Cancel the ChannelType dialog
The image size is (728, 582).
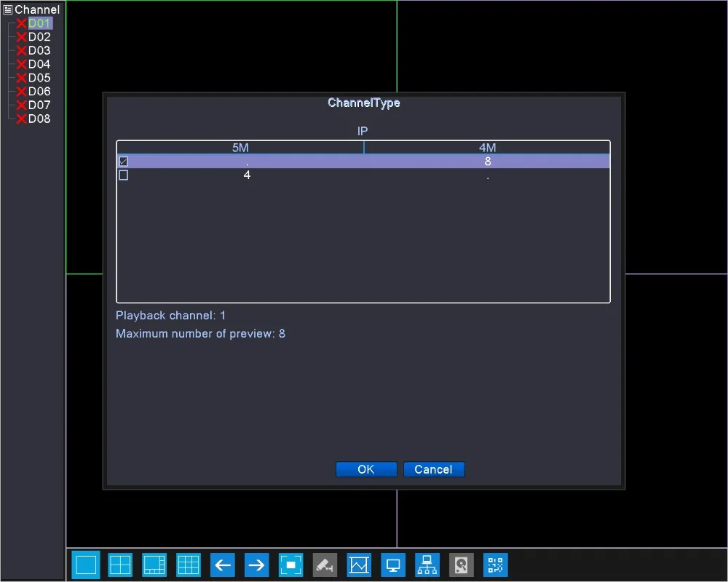434,469
